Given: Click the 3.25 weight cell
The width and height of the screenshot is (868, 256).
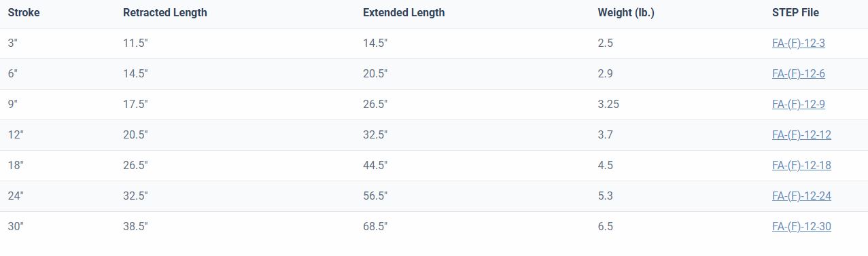Looking at the screenshot, I should (608, 105).
